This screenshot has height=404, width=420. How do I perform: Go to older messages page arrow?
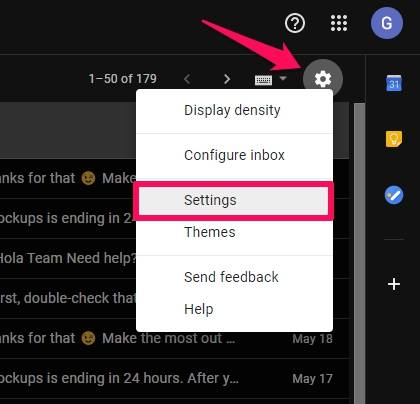point(227,79)
